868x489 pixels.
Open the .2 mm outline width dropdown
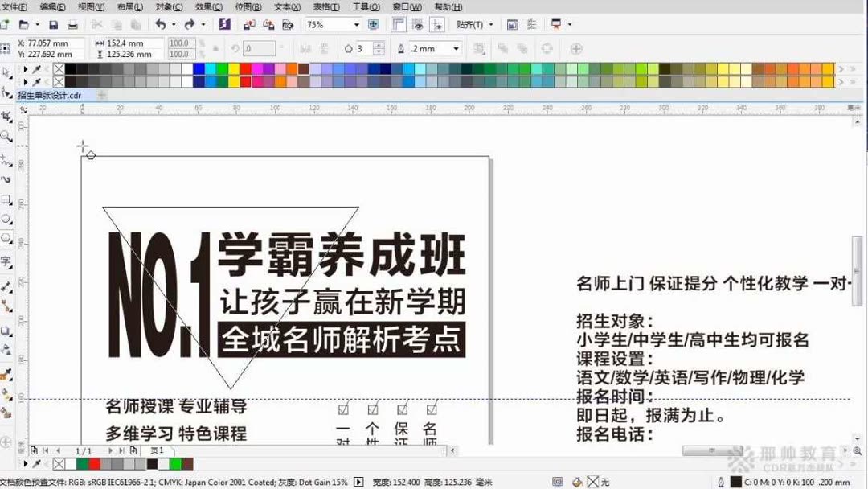click(457, 48)
